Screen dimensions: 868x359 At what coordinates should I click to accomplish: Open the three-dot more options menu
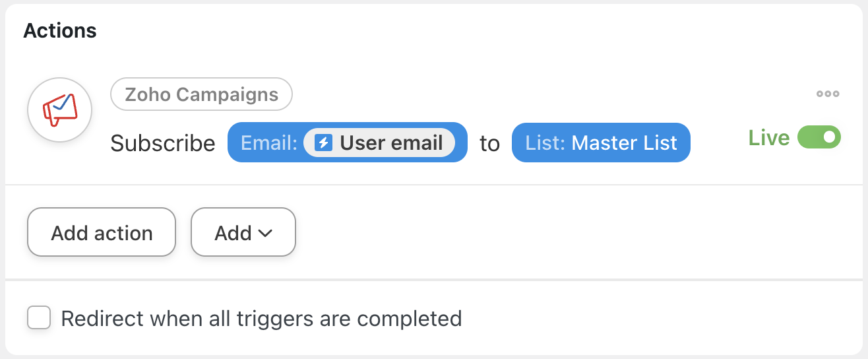828,94
